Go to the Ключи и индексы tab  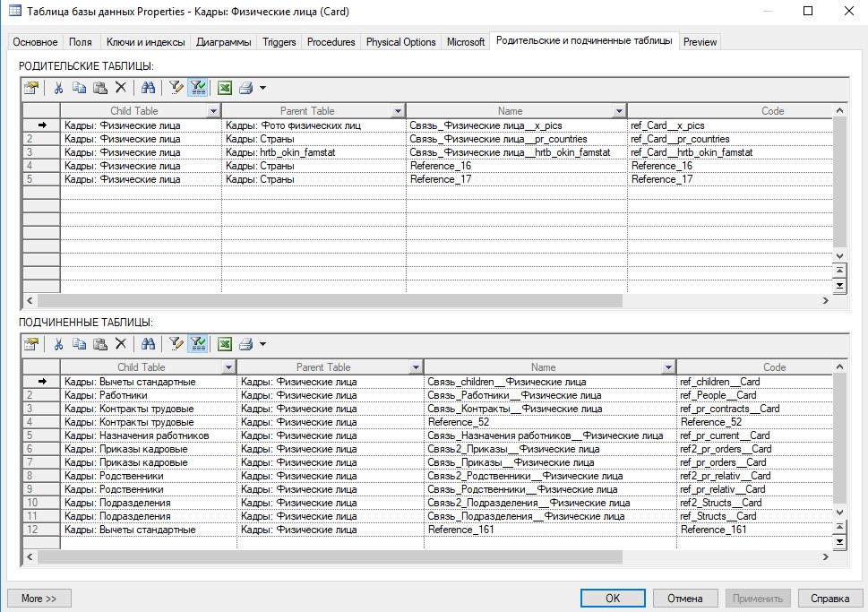pyautogui.click(x=146, y=42)
